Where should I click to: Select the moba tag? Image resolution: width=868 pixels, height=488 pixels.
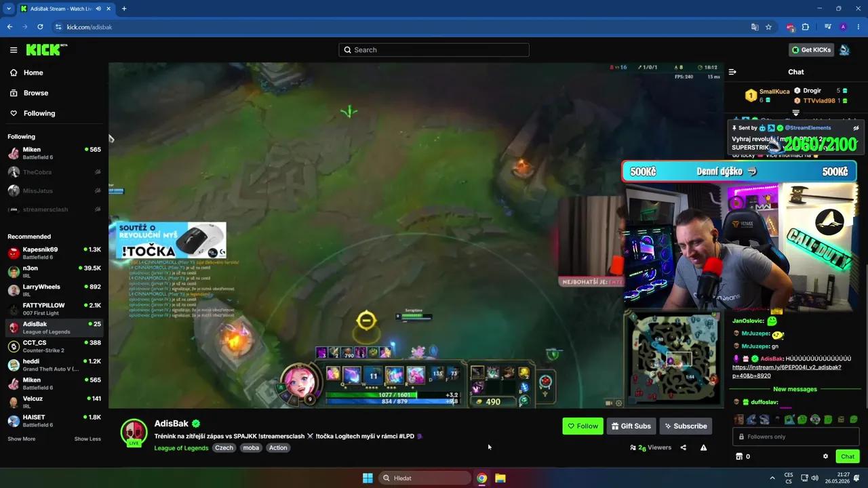251,448
